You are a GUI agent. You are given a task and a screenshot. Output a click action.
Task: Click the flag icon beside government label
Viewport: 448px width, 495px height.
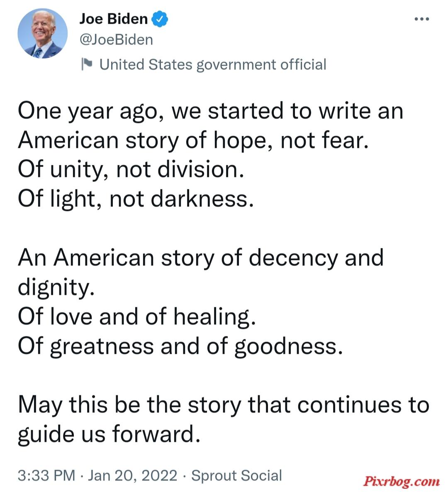point(87,64)
